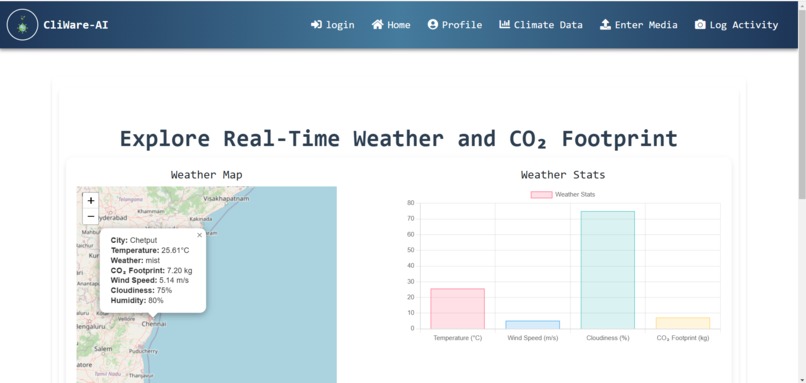This screenshot has width=806, height=383.
Task: Click 'Cloudiness: 75%' popup line
Action: (x=141, y=290)
